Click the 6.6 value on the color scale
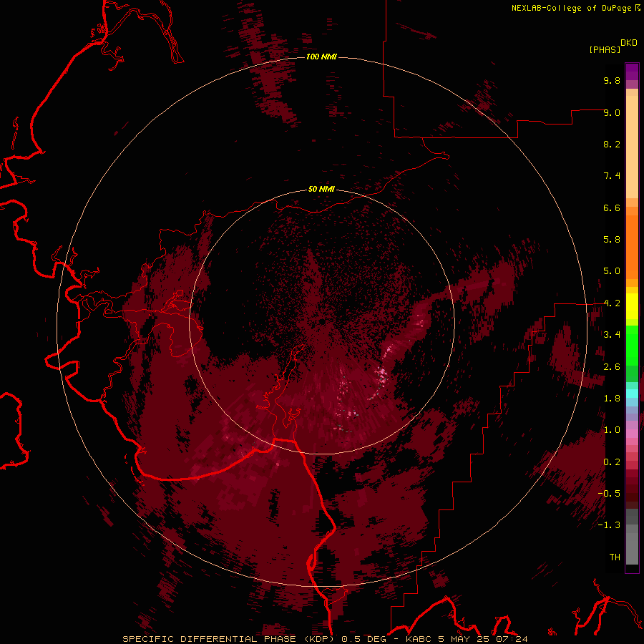The image size is (644, 644). point(612,208)
